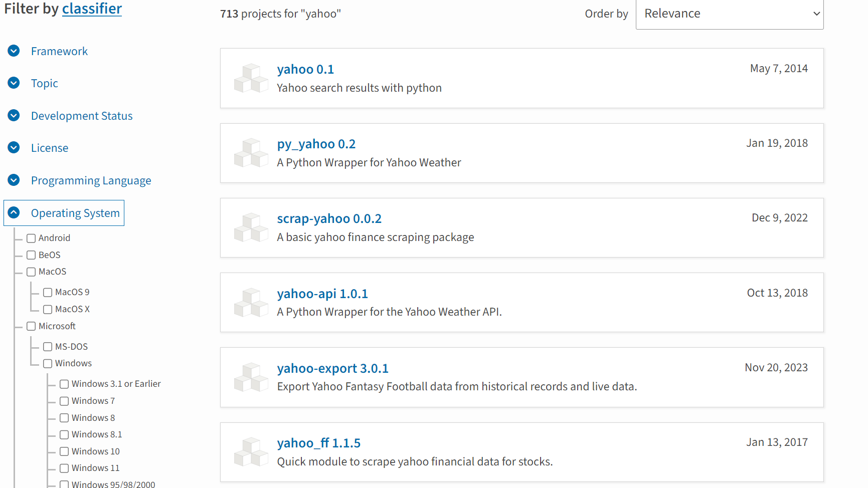Click the Programming Language filter label
The width and height of the screenshot is (868, 488).
(x=91, y=180)
